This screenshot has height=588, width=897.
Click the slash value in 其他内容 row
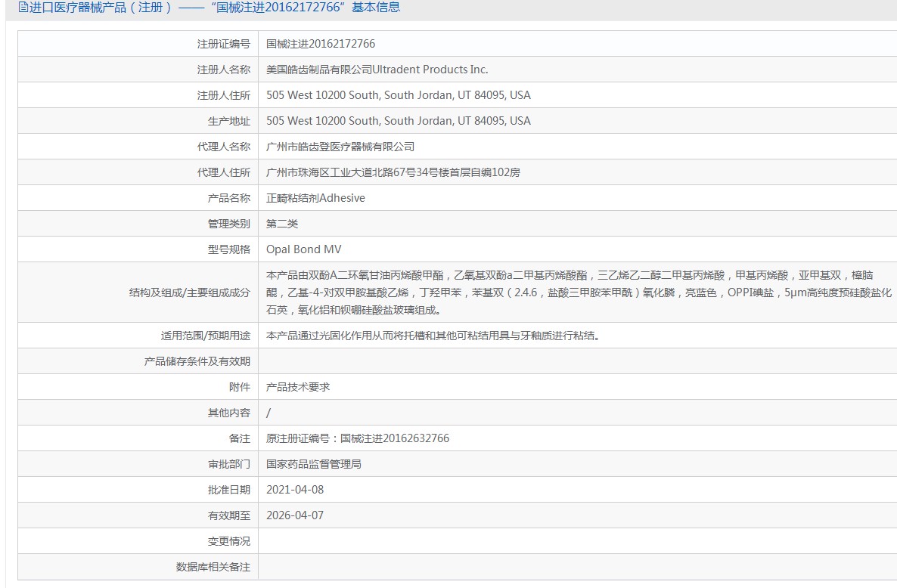pos(268,413)
